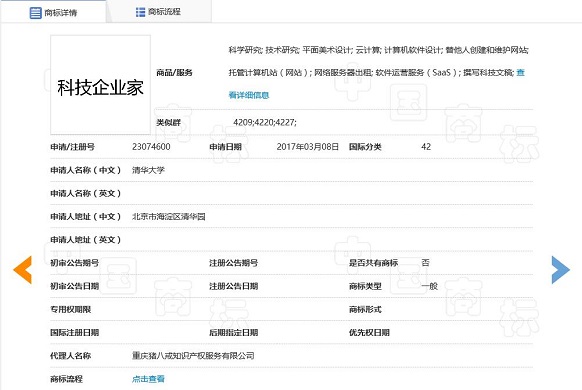
Task: Select address 北京市海淀区清华园
Action: point(169,217)
